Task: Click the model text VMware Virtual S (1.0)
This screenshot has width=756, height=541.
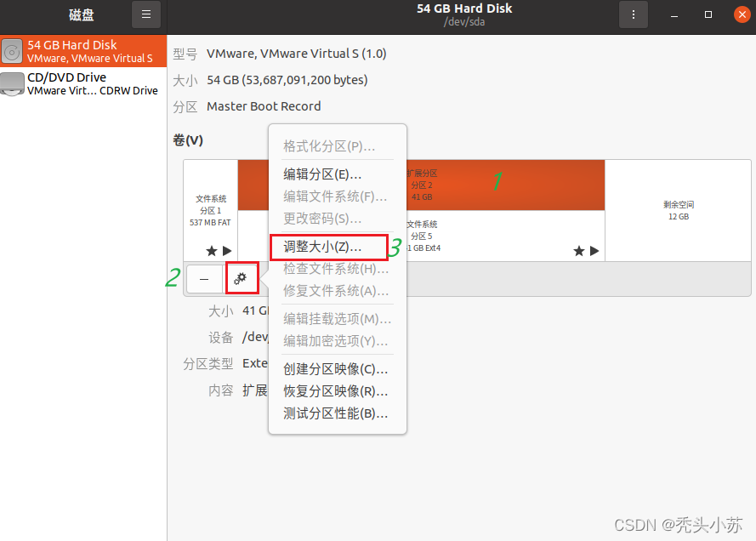Action: 297,54
